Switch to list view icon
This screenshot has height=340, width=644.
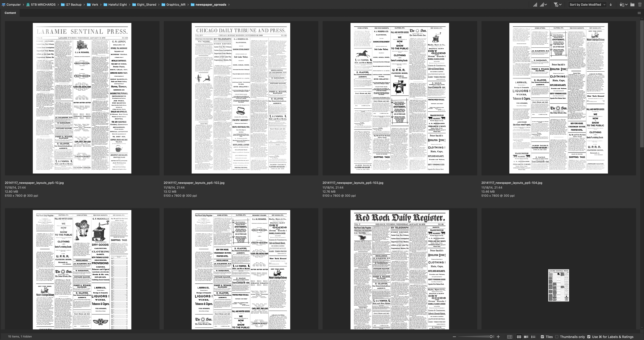point(533,337)
